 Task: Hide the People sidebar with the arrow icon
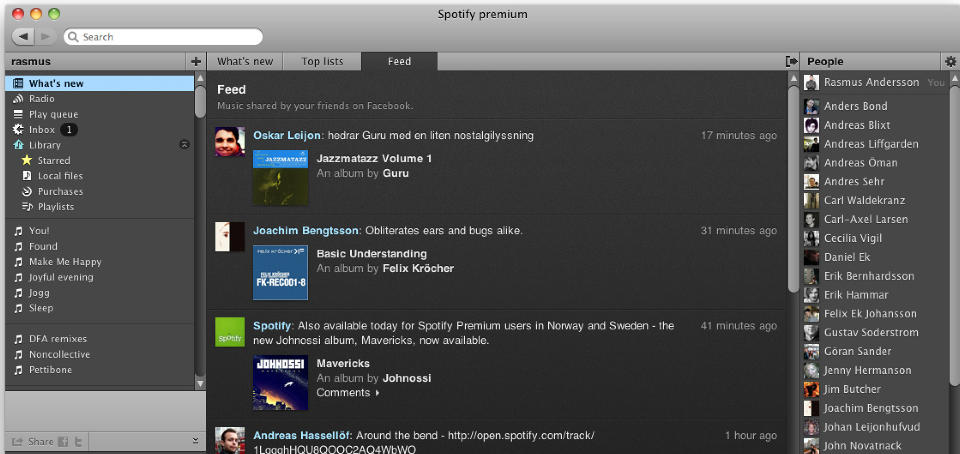pyautogui.click(x=792, y=61)
